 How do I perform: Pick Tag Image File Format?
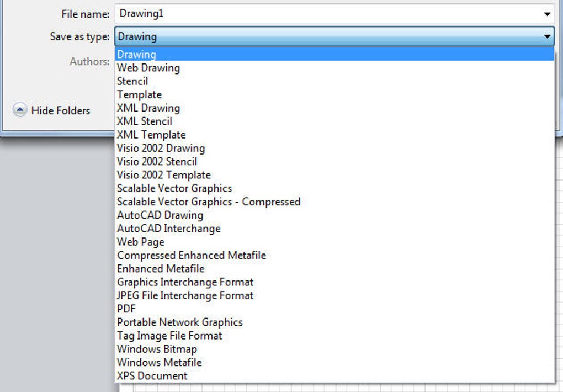334,336
